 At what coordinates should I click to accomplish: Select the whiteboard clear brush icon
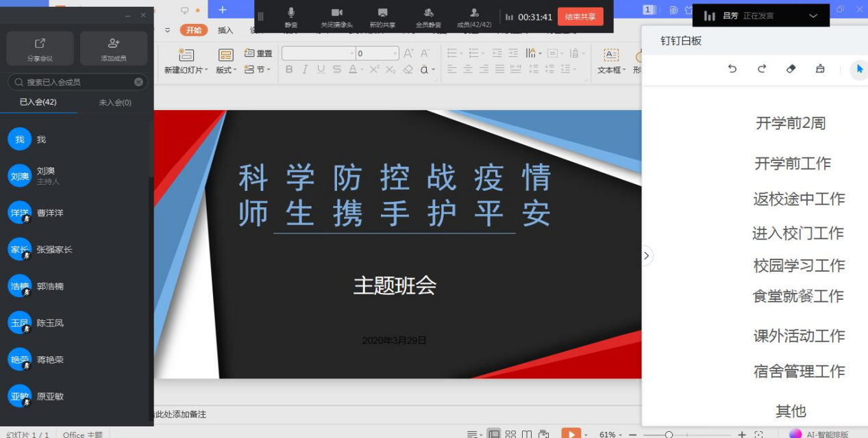820,69
